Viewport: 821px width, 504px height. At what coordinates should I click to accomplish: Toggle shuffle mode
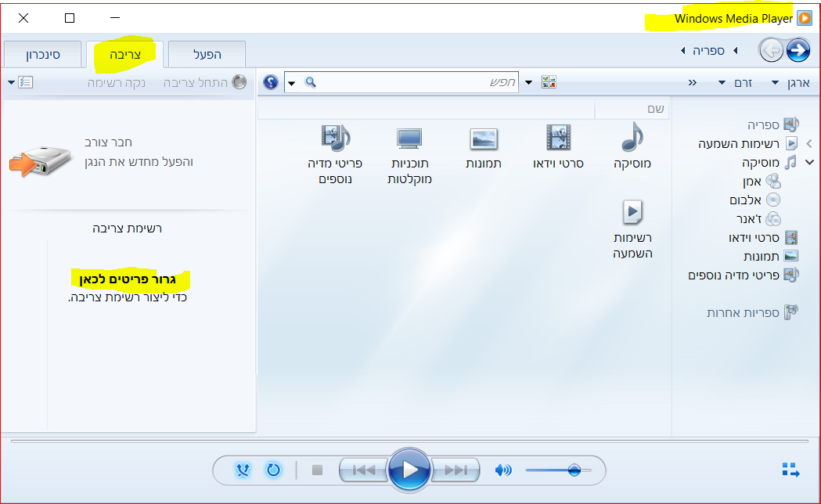click(x=243, y=470)
